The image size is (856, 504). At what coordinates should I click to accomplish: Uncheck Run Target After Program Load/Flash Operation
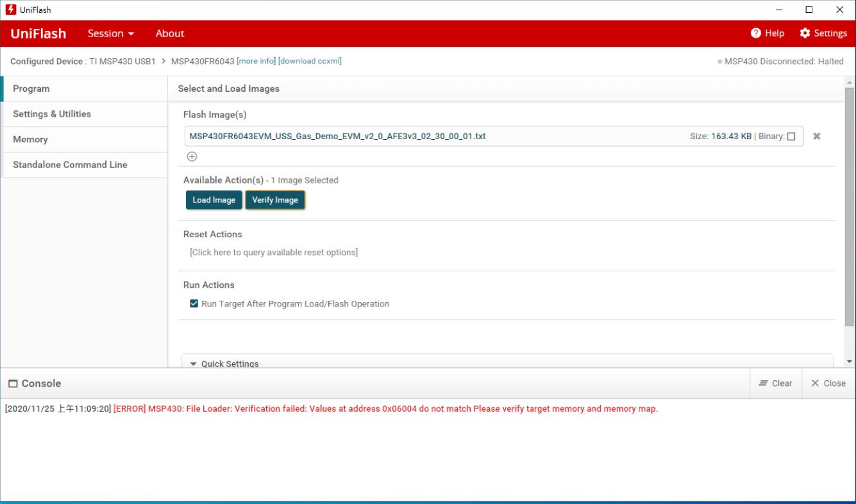(194, 304)
